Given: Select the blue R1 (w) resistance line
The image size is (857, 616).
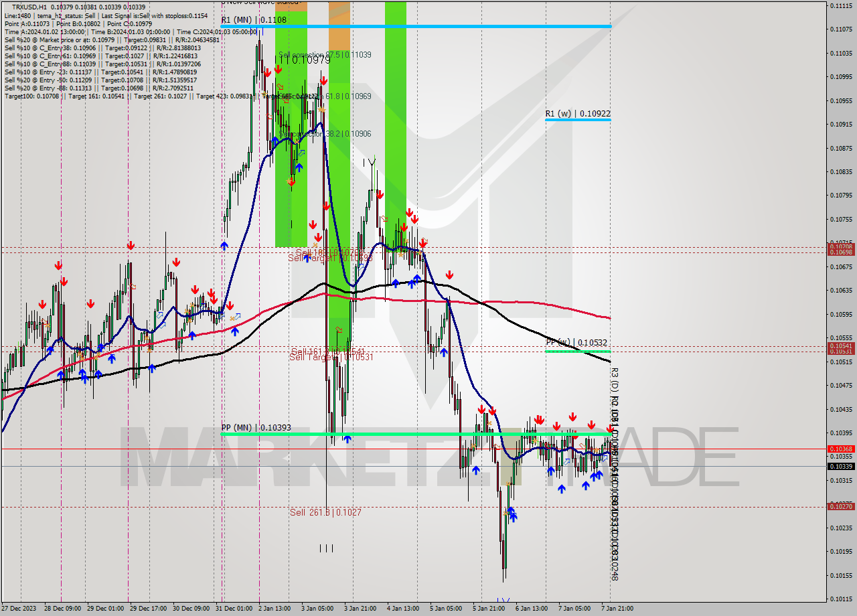Looking at the screenshot, I should (578, 120).
